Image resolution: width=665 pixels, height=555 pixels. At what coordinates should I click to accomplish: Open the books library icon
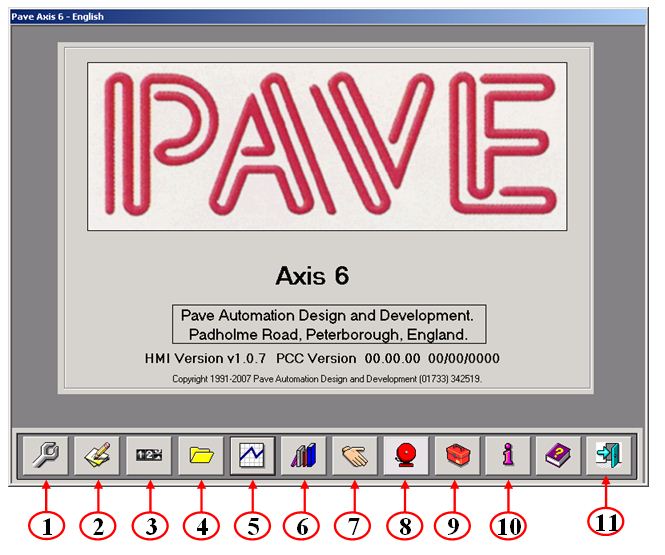(x=304, y=456)
